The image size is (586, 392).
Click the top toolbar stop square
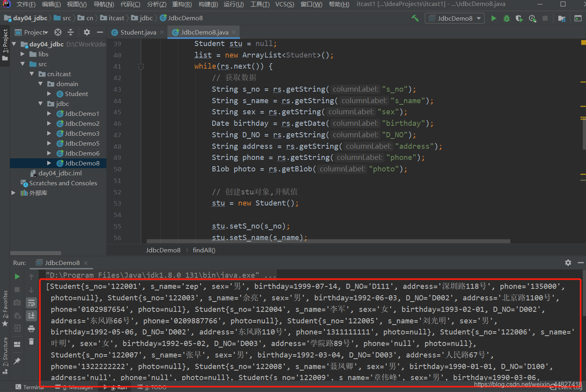pos(545,18)
